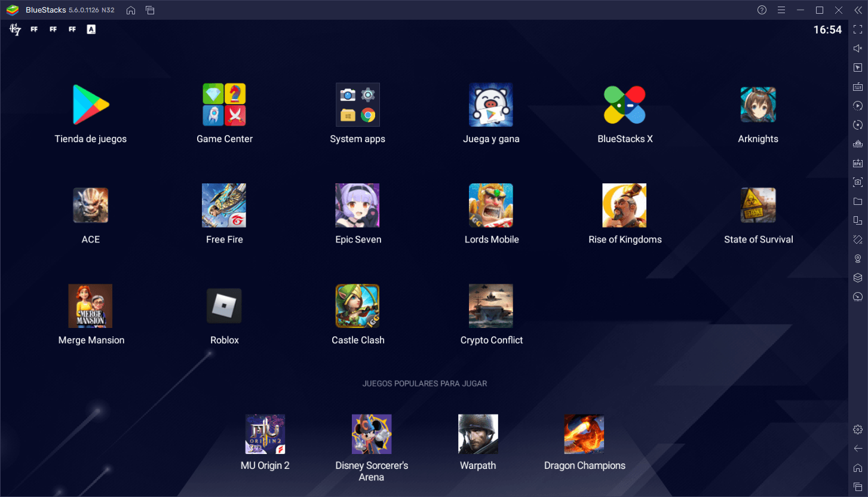Unmute the volume speaker icon
The height and width of the screenshot is (497, 868).
point(858,48)
